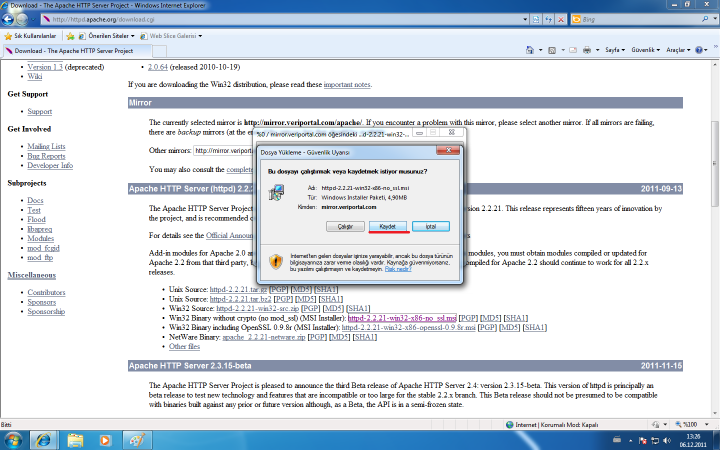
Task: Click the search magnifier icon in Bing box
Action: [705, 19]
